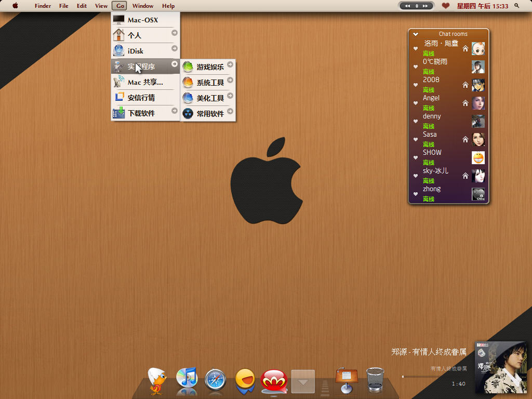
Task: Open the Apple logo menu
Action: [x=15, y=5]
